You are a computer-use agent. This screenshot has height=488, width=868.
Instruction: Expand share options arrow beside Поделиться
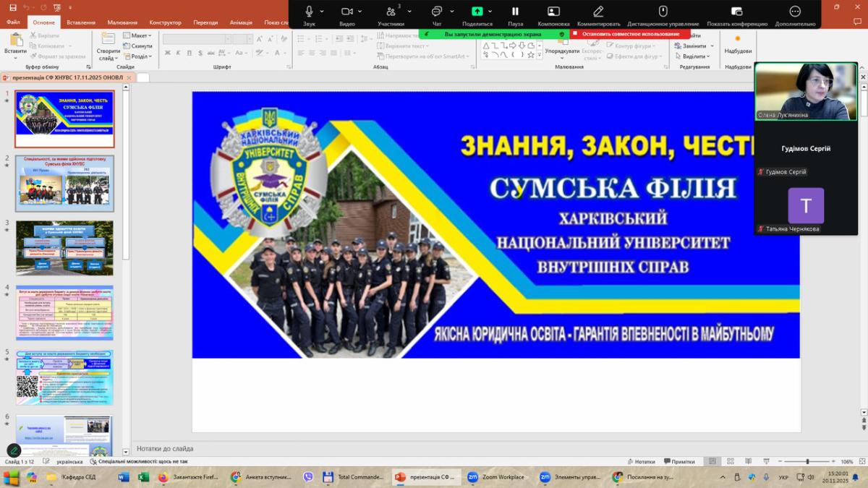coord(490,12)
